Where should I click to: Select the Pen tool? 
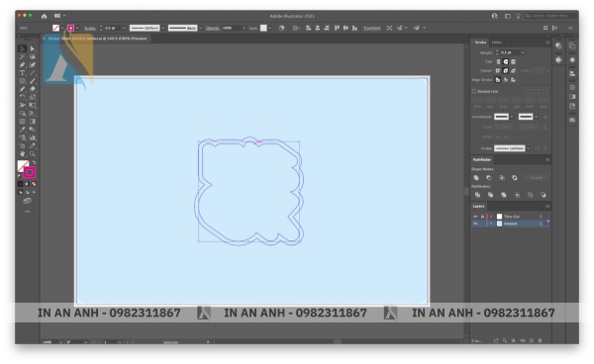click(22, 64)
